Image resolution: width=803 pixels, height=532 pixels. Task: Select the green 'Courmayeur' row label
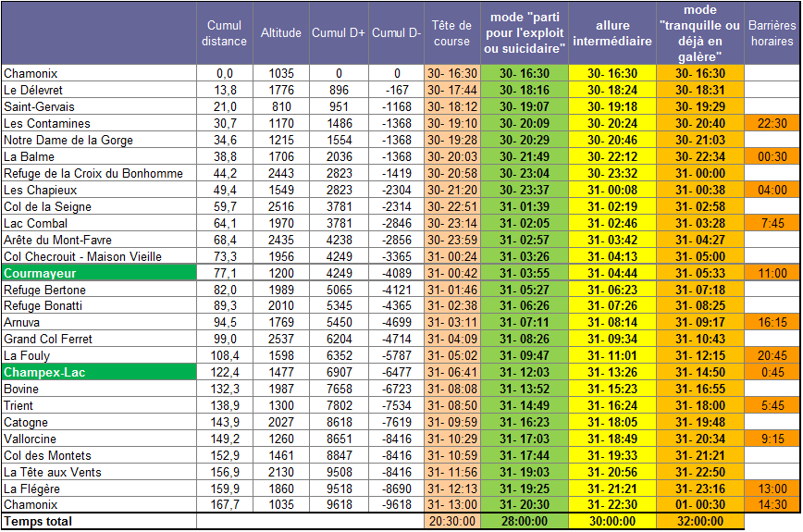pyautogui.click(x=99, y=273)
